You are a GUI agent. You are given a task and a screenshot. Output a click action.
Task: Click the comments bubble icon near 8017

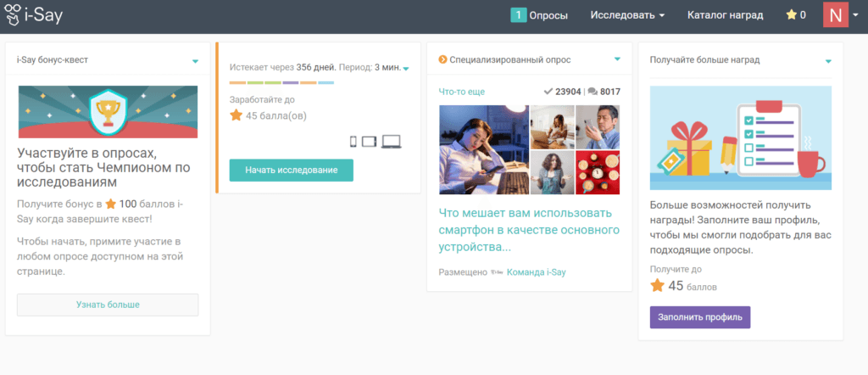(593, 92)
